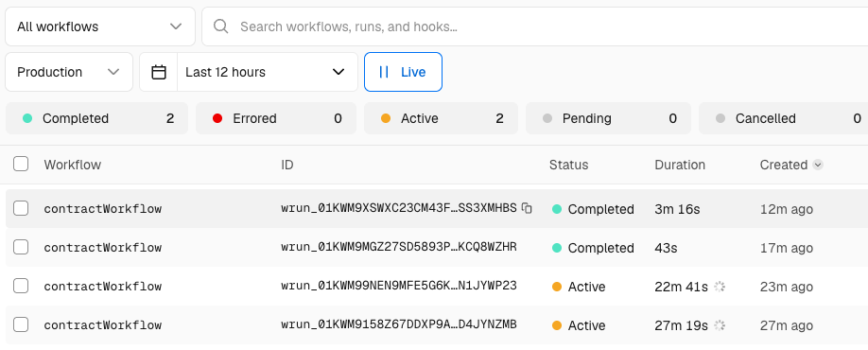Click the Active status of 27m 19s run
Screen dimensions: 868x350
click(x=579, y=325)
